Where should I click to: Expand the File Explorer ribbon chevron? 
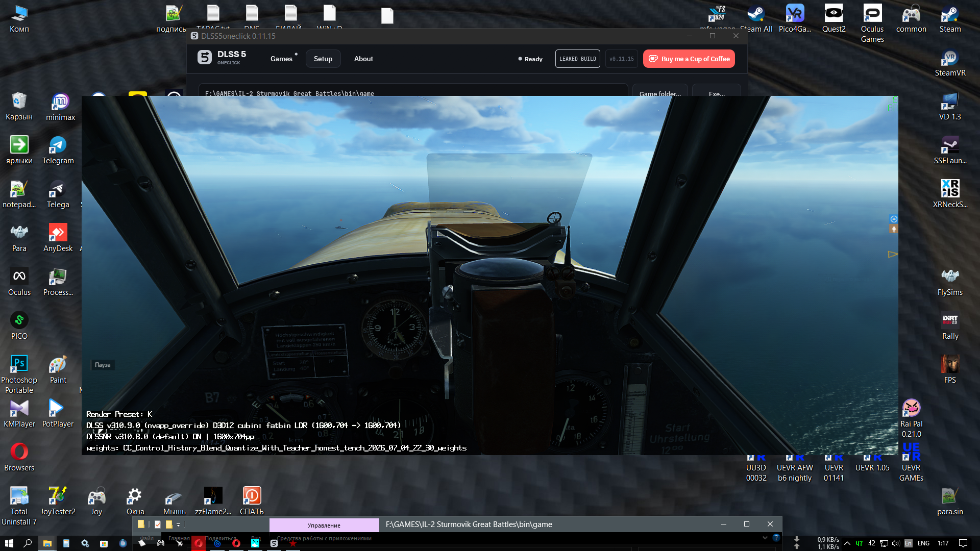[x=765, y=538]
